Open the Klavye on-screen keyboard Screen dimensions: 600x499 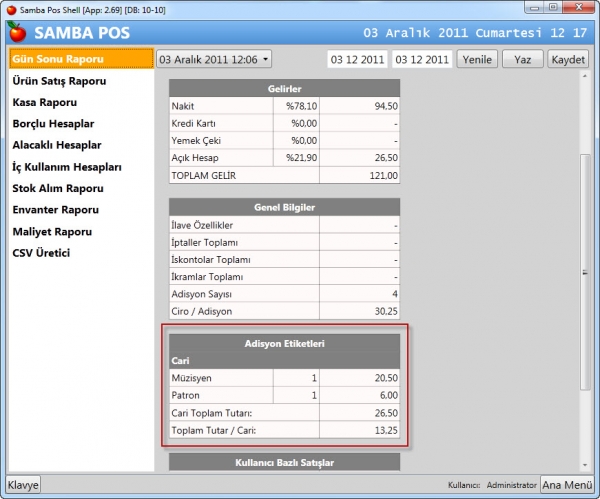click(23, 485)
